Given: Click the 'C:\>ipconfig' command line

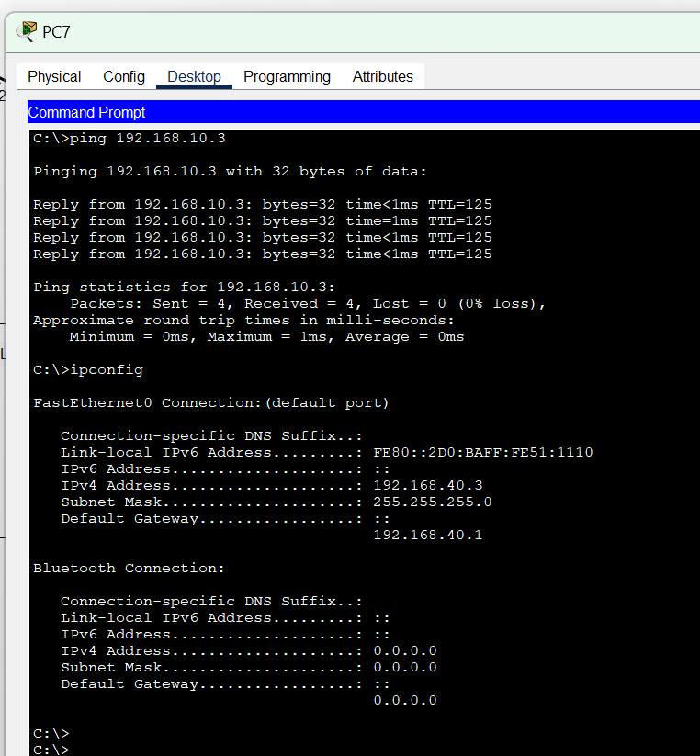Looking at the screenshot, I should [x=88, y=370].
